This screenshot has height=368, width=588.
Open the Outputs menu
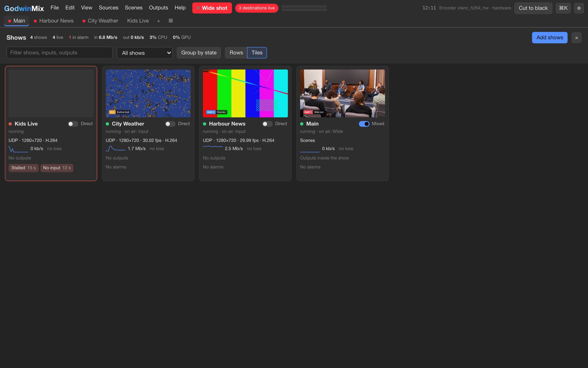coord(158,8)
